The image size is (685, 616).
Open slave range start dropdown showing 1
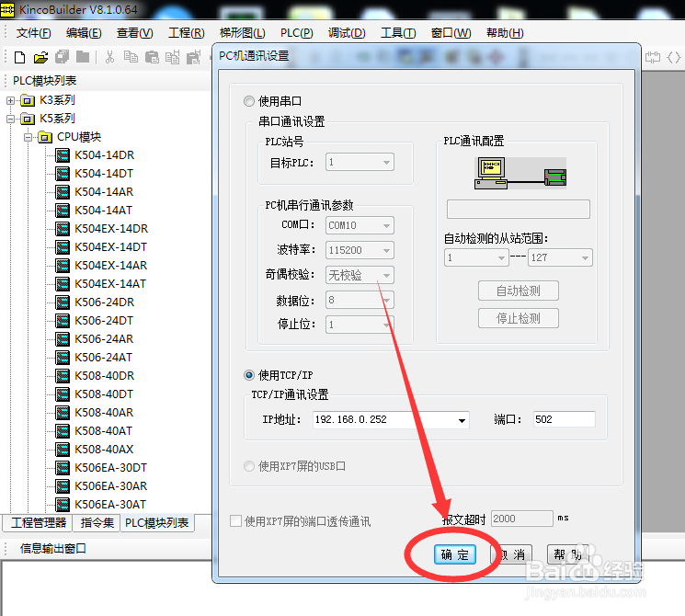pos(476,257)
